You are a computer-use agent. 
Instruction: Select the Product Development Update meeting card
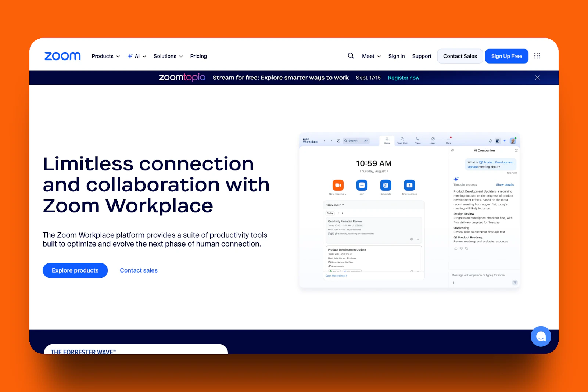(374, 259)
